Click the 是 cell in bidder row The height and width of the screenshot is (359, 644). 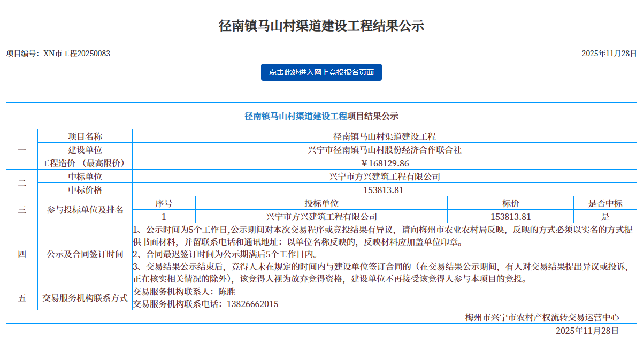[x=605, y=217]
